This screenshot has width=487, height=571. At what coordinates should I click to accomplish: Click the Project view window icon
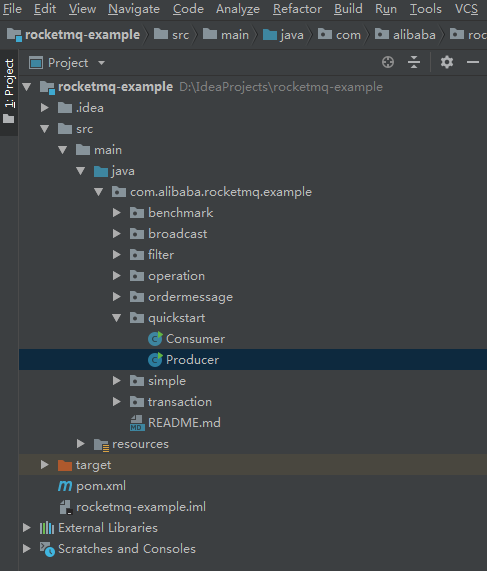coord(36,63)
